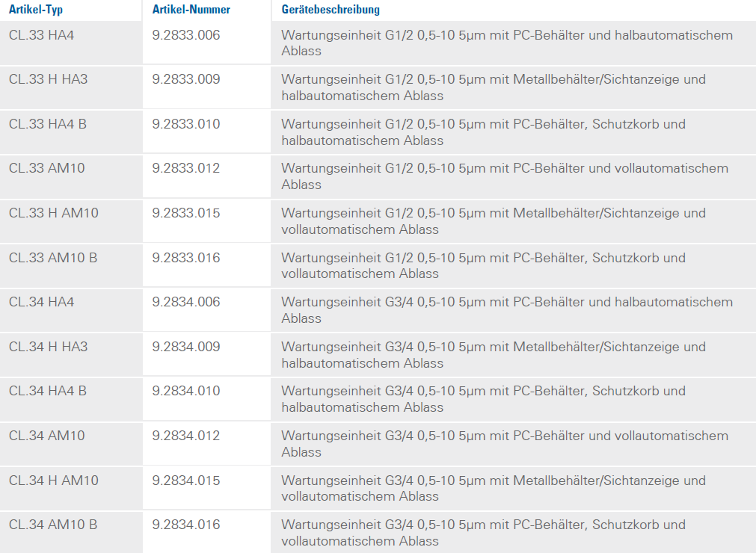Click article number 9.2834.006
Viewport: 756px width, 553px height.
pos(186,302)
